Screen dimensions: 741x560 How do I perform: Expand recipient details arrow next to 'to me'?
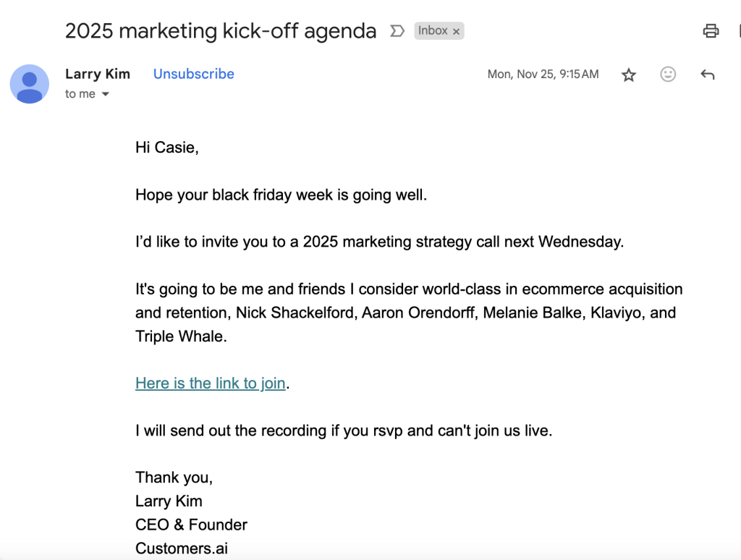click(x=106, y=94)
